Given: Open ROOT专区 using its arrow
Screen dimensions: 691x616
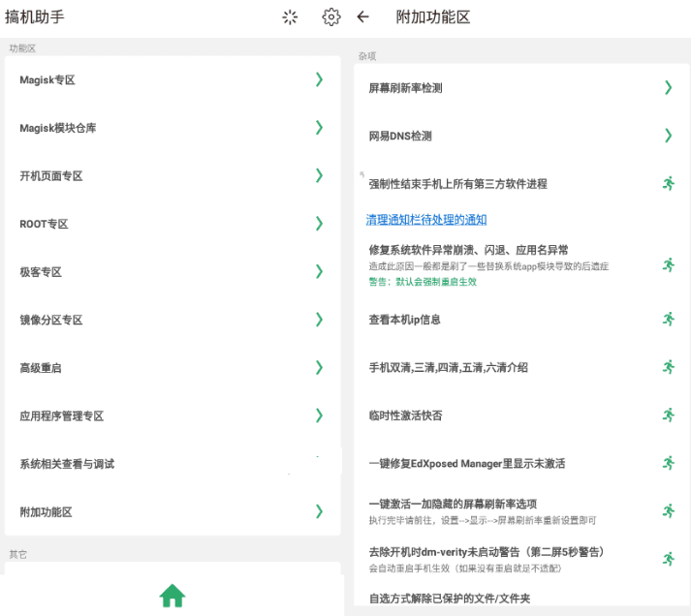Looking at the screenshot, I should 319,224.
